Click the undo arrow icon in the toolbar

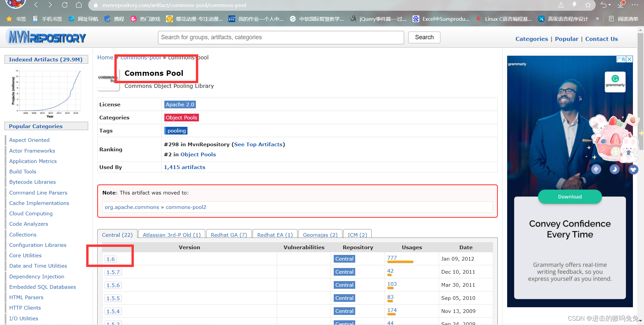(604, 5)
